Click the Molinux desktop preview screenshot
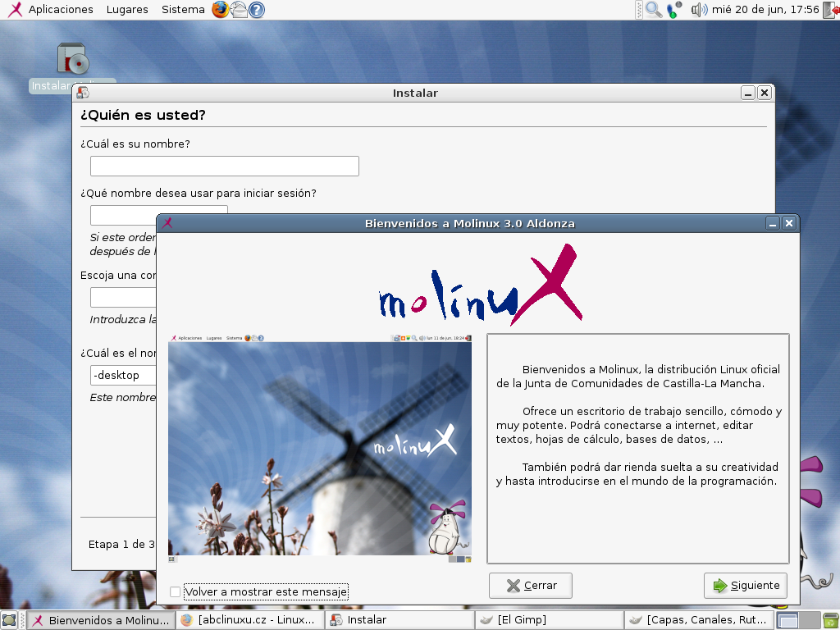This screenshot has height=630, width=840. (x=320, y=448)
